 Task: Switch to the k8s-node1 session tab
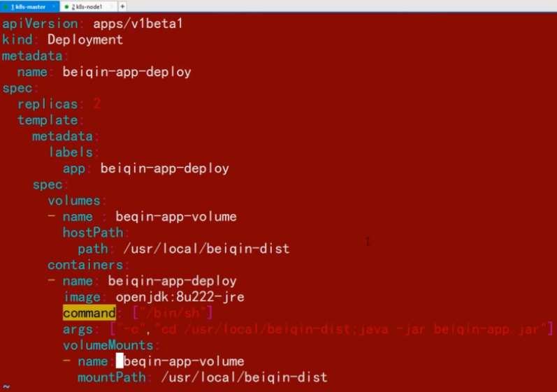point(88,6)
